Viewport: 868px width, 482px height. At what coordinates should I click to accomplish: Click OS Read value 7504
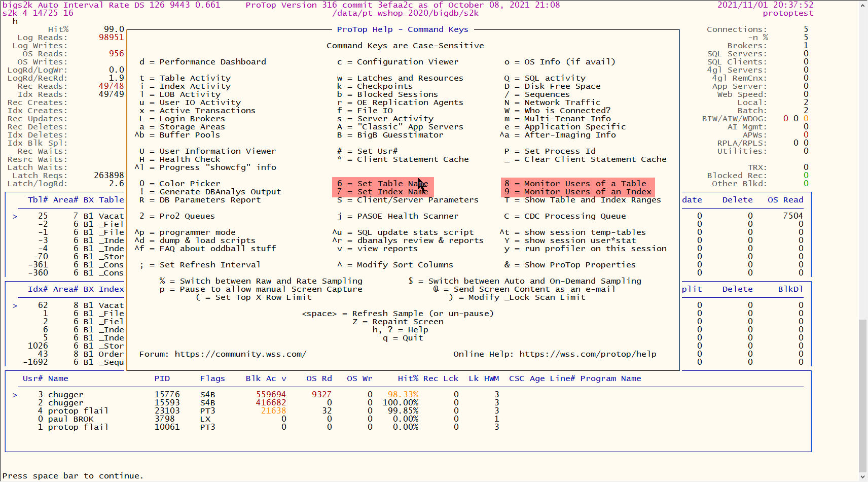(x=793, y=216)
